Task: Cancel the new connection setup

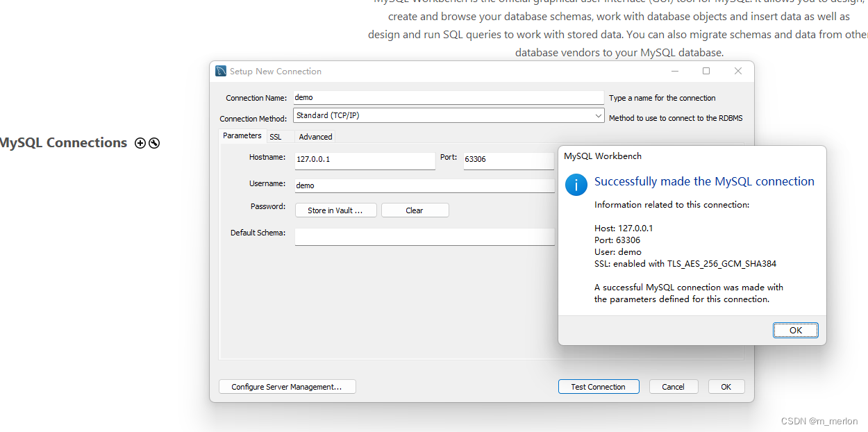Action: coord(673,387)
